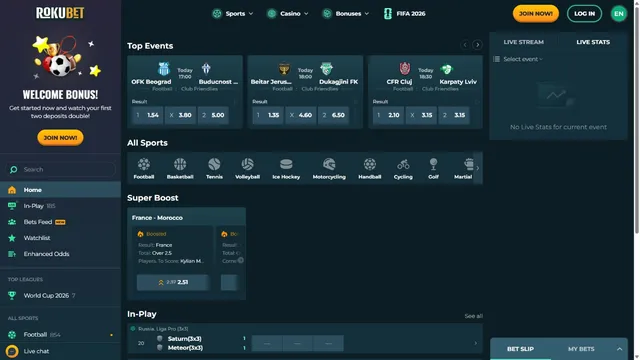Open the MY BETS tab
The width and height of the screenshot is (640, 360).
581,349
